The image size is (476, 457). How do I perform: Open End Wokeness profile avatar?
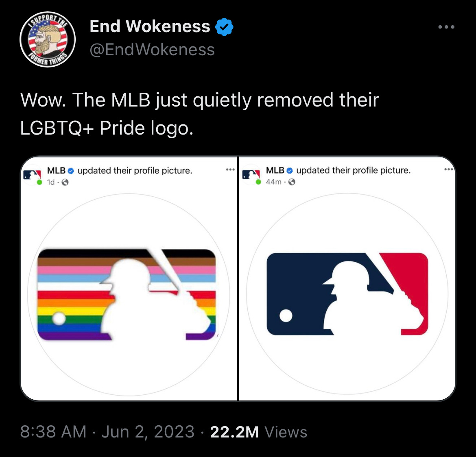pyautogui.click(x=48, y=39)
